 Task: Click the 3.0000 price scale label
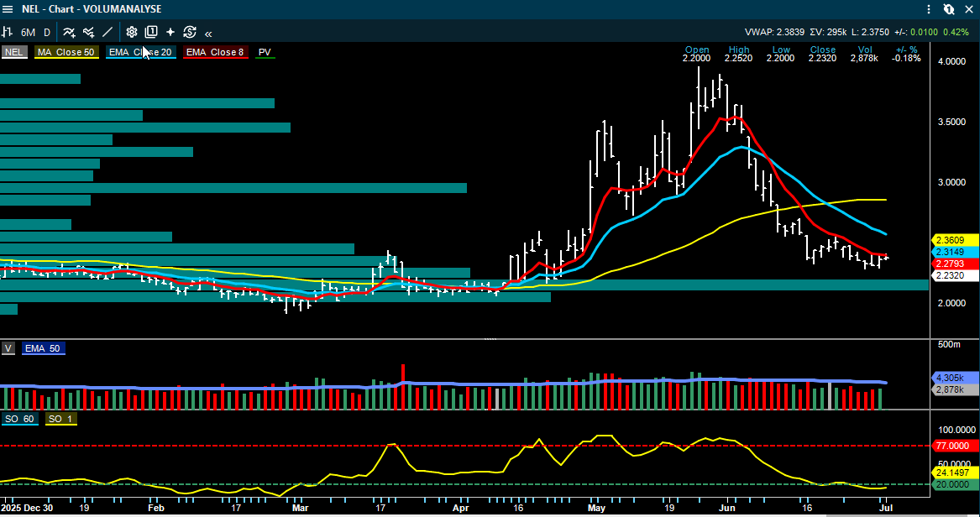[954, 182]
